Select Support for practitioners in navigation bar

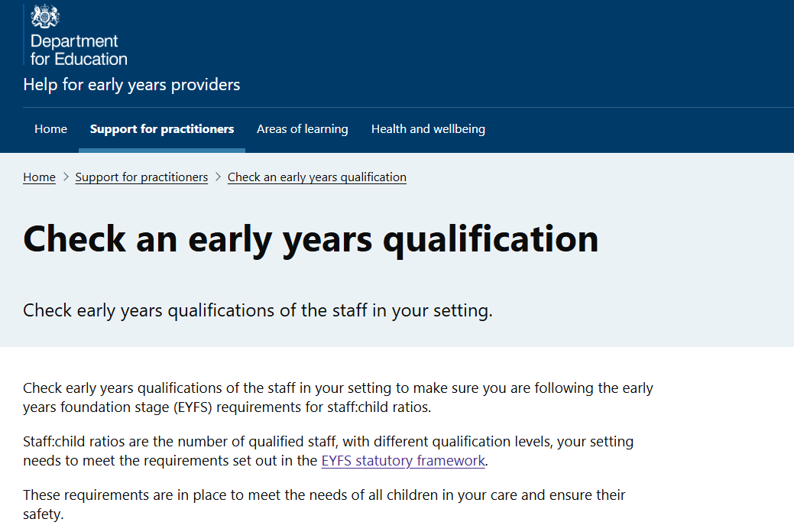point(162,129)
